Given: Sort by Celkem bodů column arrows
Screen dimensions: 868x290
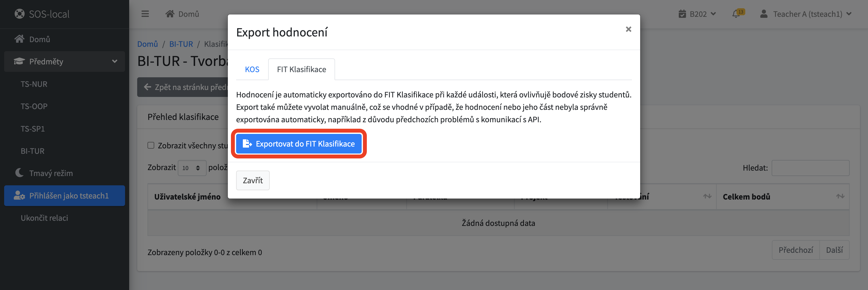Looking at the screenshot, I should pos(840,196).
